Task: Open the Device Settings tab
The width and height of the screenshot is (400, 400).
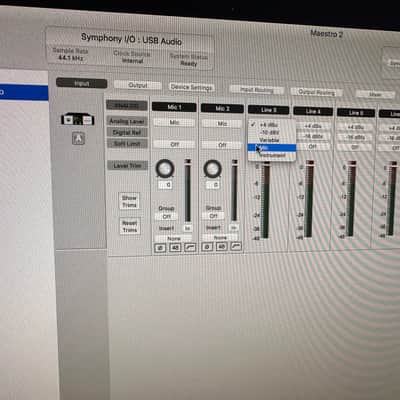Action: [191, 87]
